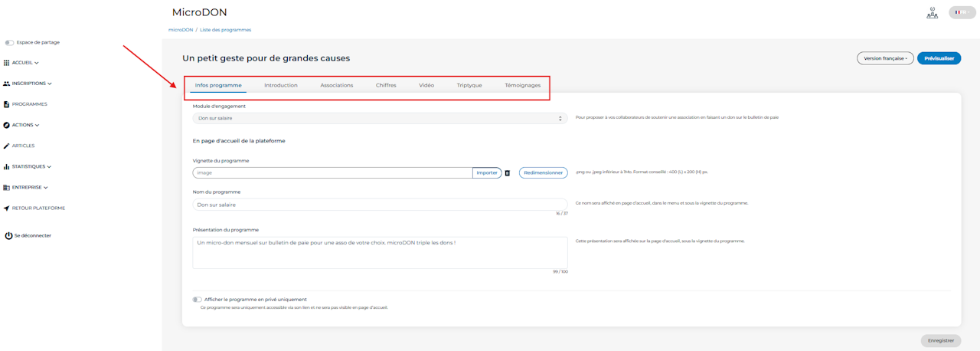The image size is (980, 351).
Task: Click the Accueil grid icon in sidebar
Action: 7,63
